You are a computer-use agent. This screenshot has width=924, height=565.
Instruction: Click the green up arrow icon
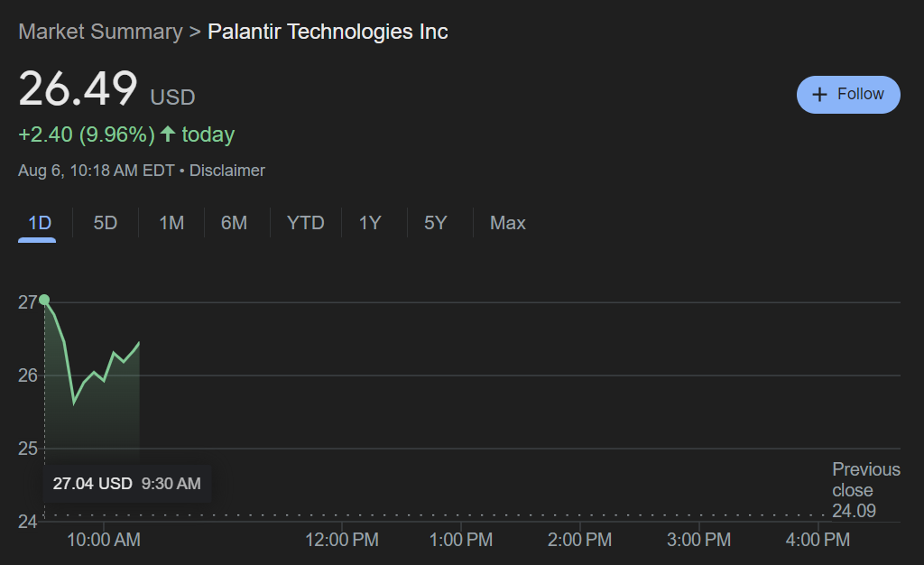tap(168, 134)
